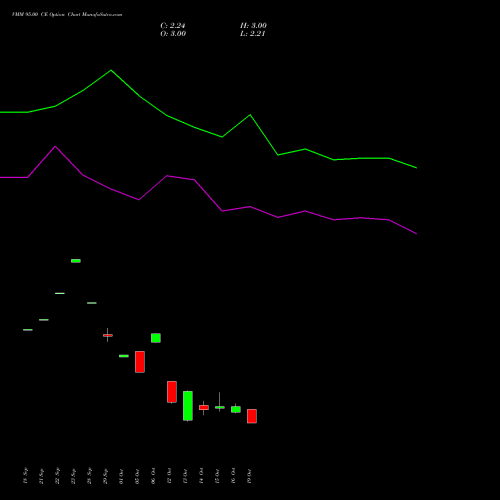500x500 pixels.
Task: Click the green bar above 01 Oct
Action: (124, 356)
